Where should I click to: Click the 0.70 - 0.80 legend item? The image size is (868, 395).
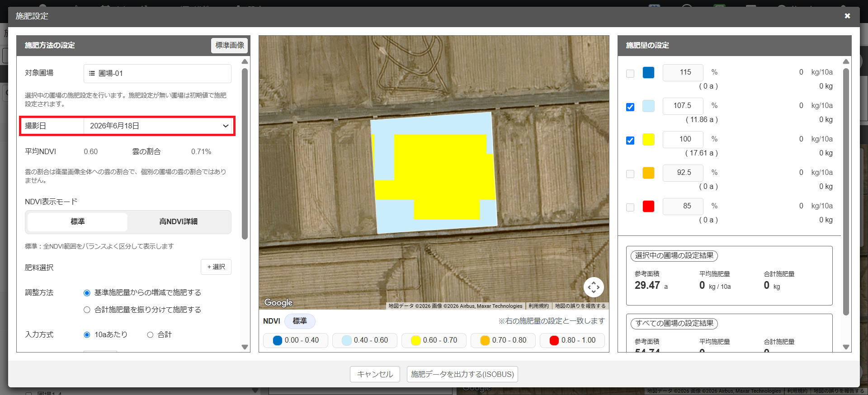tap(503, 340)
